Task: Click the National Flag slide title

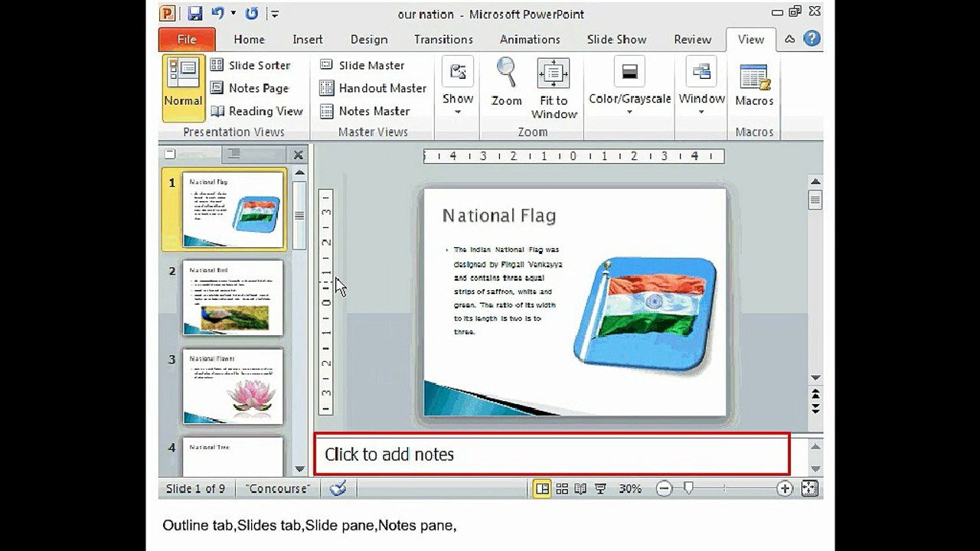Action: 499,216
